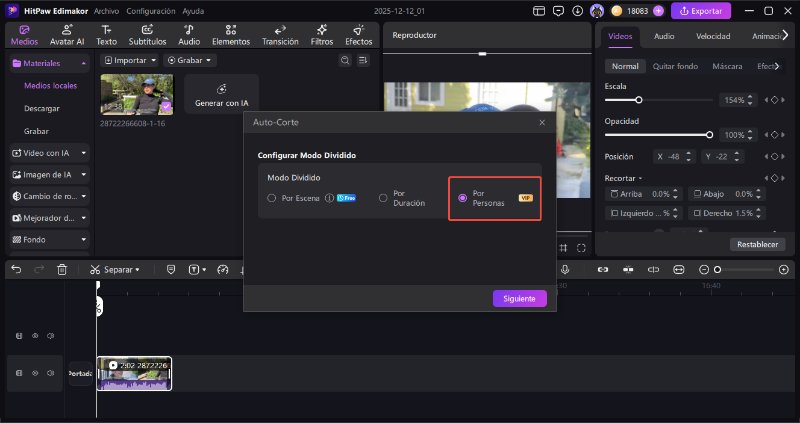This screenshot has height=423, width=800.
Task: Expand the Video con IA section
Action: tap(50, 153)
